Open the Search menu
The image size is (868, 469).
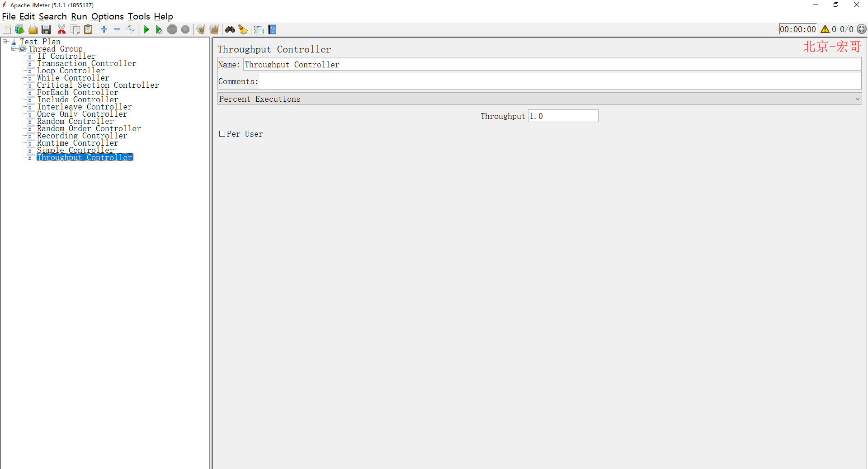pos(52,16)
